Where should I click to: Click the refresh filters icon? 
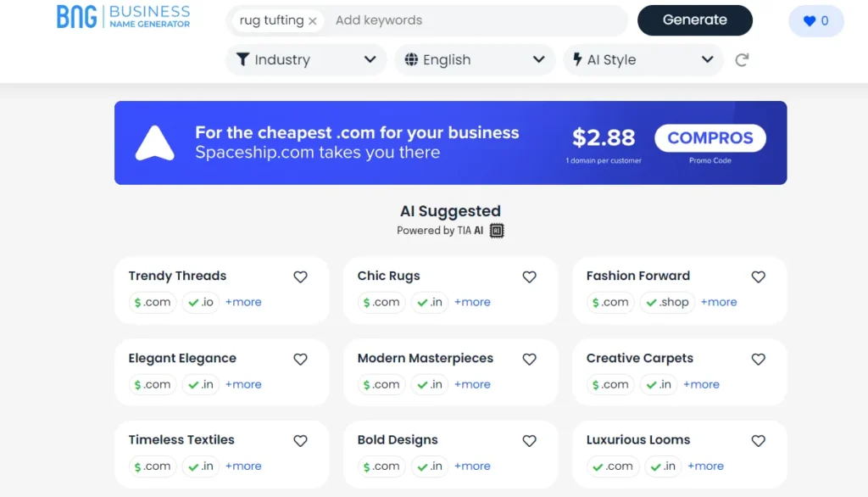coord(742,60)
